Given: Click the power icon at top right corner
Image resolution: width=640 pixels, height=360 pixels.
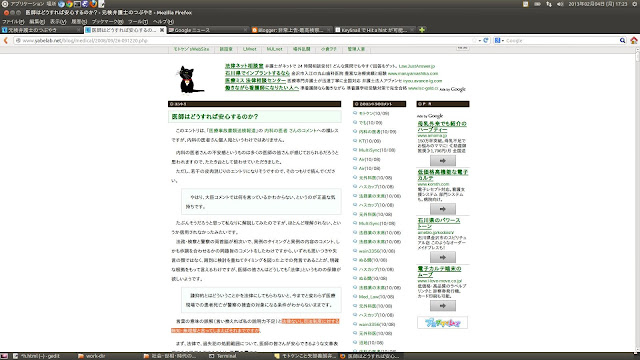Looking at the screenshot, I should pyautogui.click(x=635, y=4).
